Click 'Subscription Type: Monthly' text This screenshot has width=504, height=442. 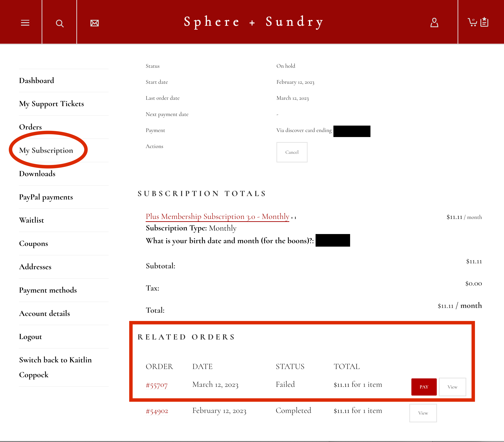191,228
